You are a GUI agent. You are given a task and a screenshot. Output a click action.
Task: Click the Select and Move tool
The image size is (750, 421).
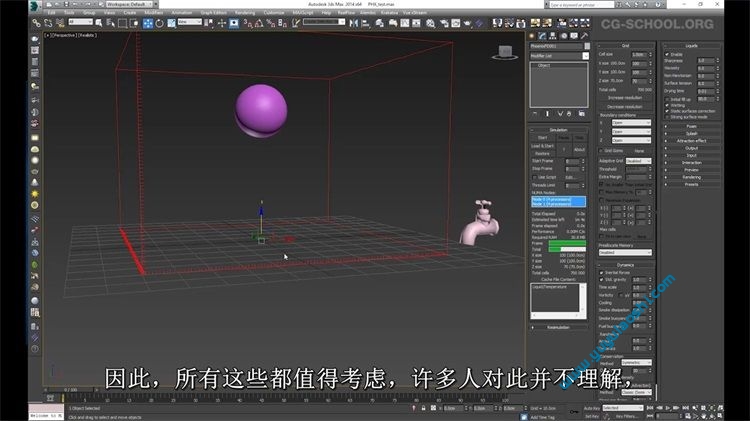point(147,22)
